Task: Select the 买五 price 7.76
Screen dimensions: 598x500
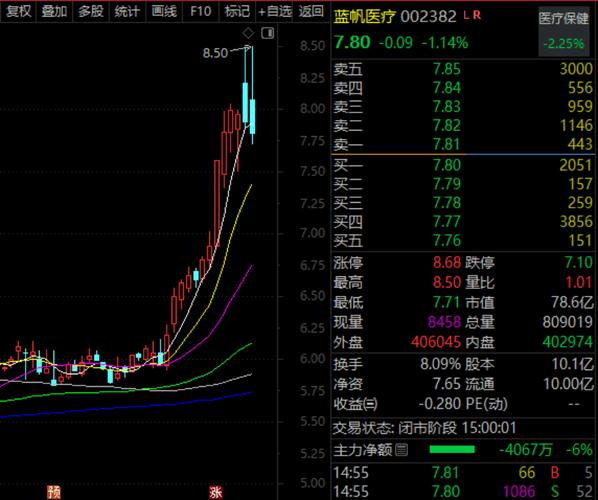Action: (x=447, y=241)
